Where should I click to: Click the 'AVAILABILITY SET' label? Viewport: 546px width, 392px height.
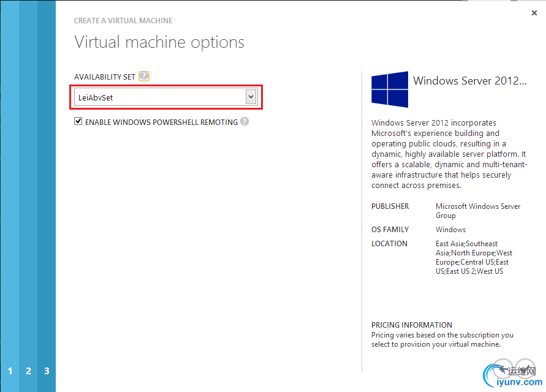pyautogui.click(x=104, y=77)
